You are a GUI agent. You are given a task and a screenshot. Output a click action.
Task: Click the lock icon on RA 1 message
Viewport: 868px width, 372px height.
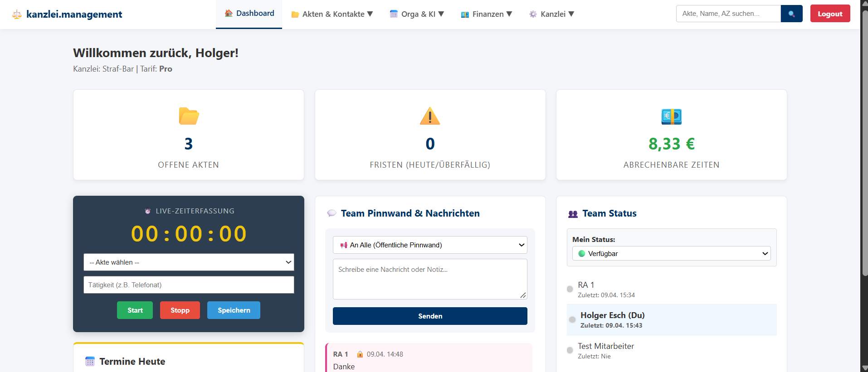coord(360,354)
